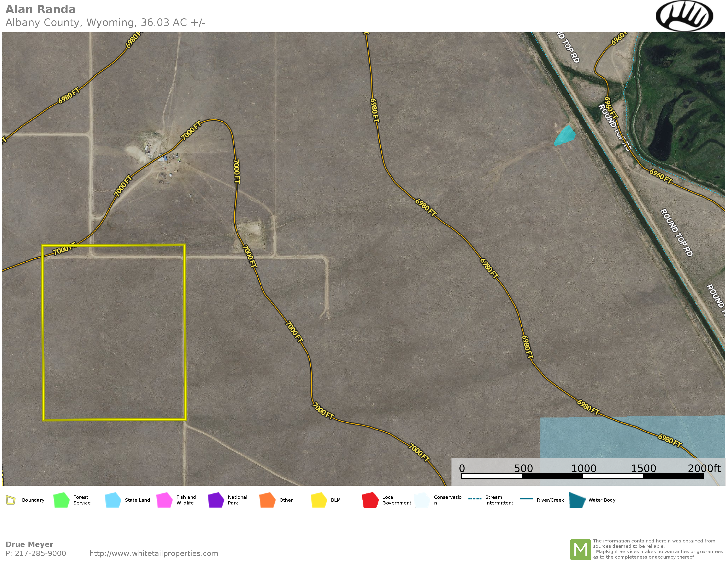Screen dimensions: 728x563
Task: Click the Whitetail Properties paw logo
Action: coord(684,16)
